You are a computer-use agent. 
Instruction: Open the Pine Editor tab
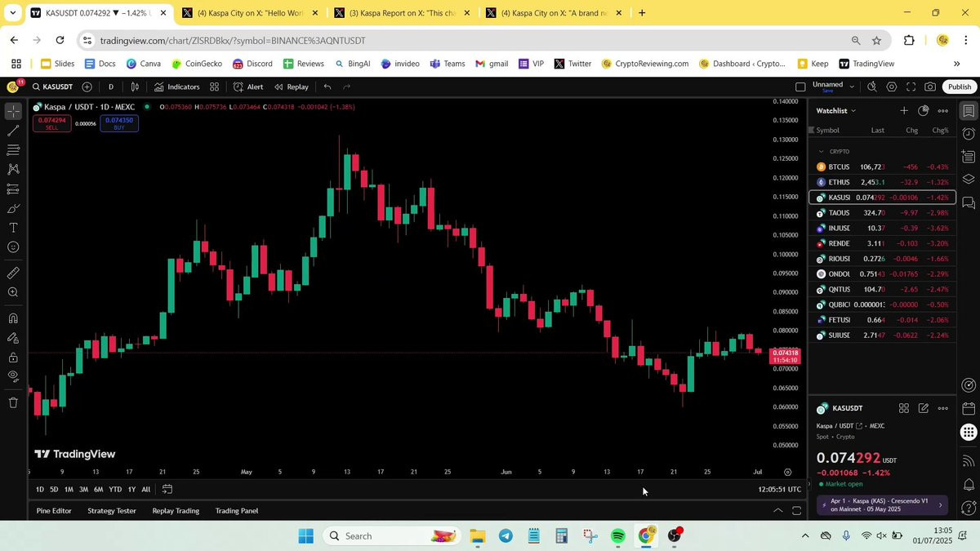click(x=54, y=511)
